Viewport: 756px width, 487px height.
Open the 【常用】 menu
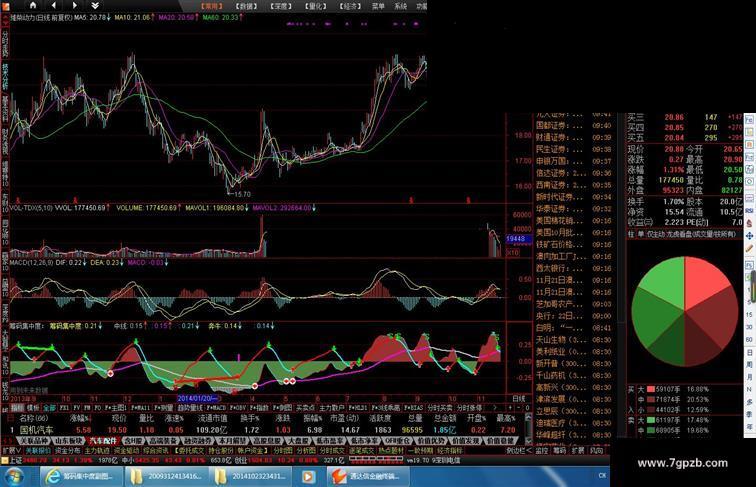[212, 6]
